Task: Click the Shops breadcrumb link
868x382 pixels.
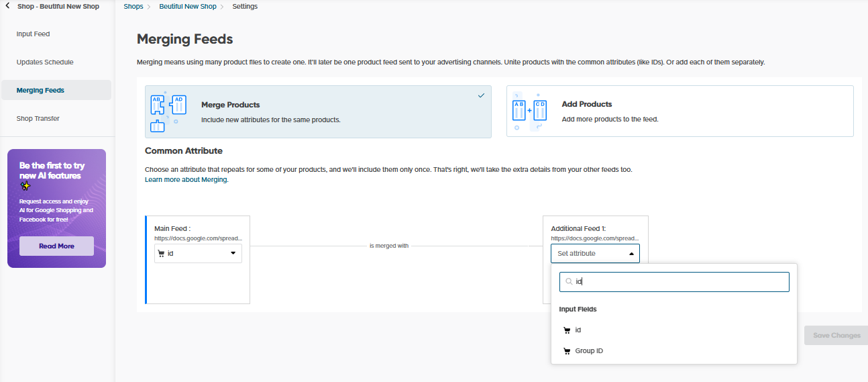Action: pos(133,7)
